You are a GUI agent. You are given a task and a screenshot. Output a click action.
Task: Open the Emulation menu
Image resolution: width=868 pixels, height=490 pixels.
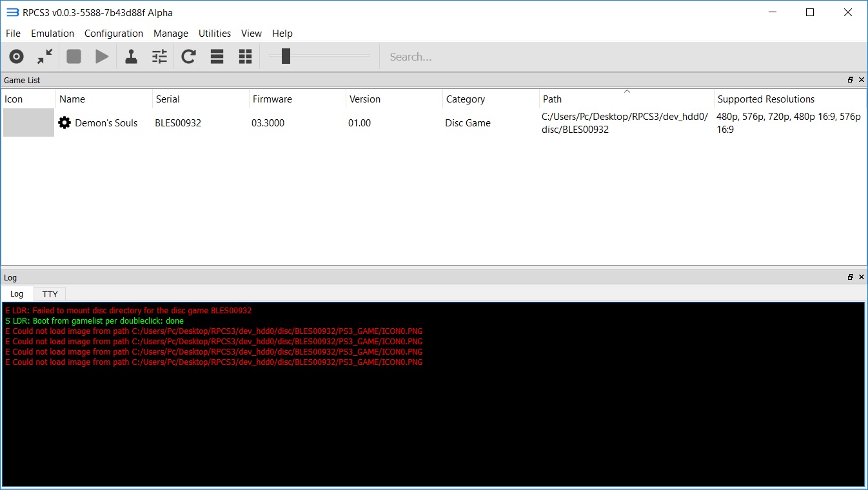[52, 34]
